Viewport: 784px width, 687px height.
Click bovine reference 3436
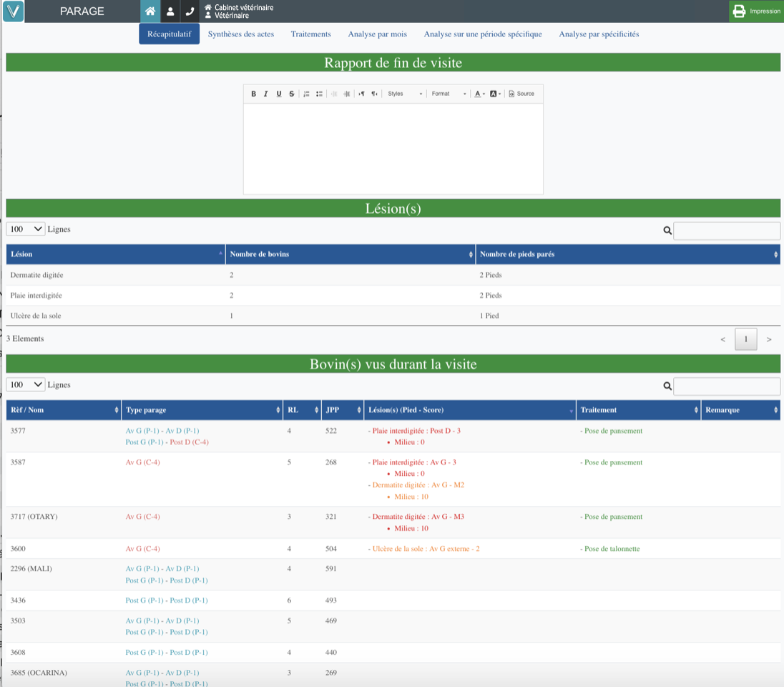point(18,600)
